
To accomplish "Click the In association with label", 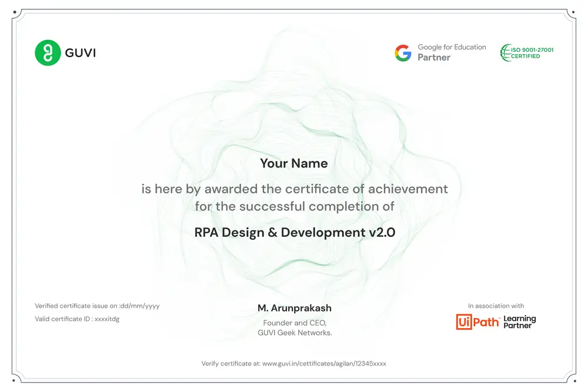I will 496,306.
